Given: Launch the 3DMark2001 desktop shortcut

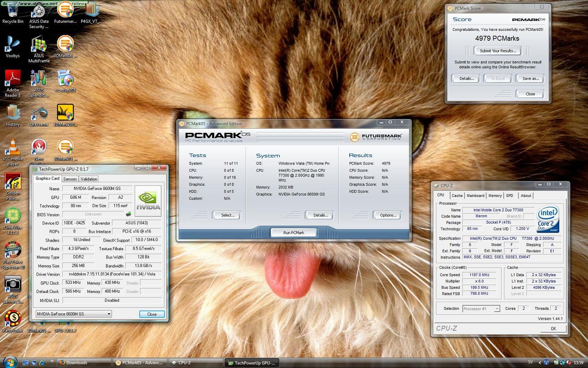Looking at the screenshot, I should point(65,115).
